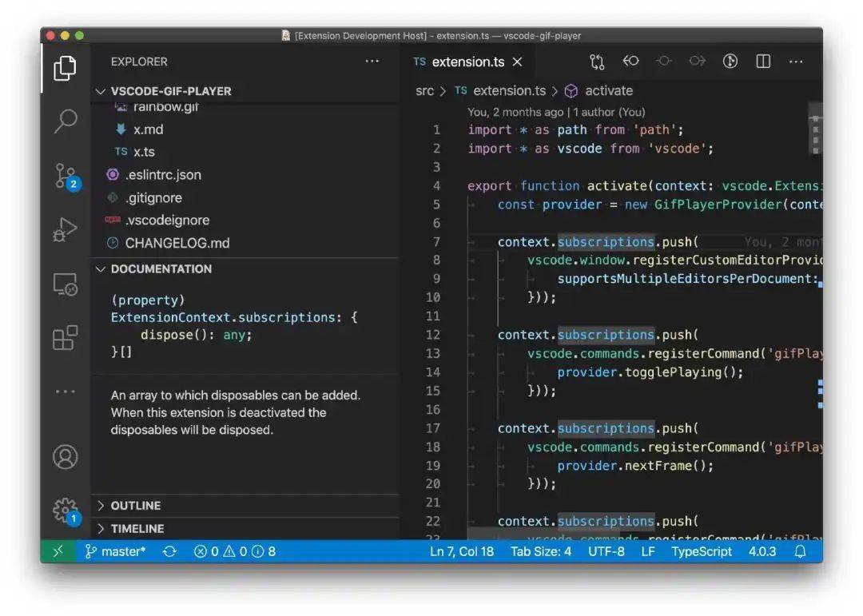Click the middle commit circle icon in toolbar
This screenshot has width=863, height=616.
(664, 61)
